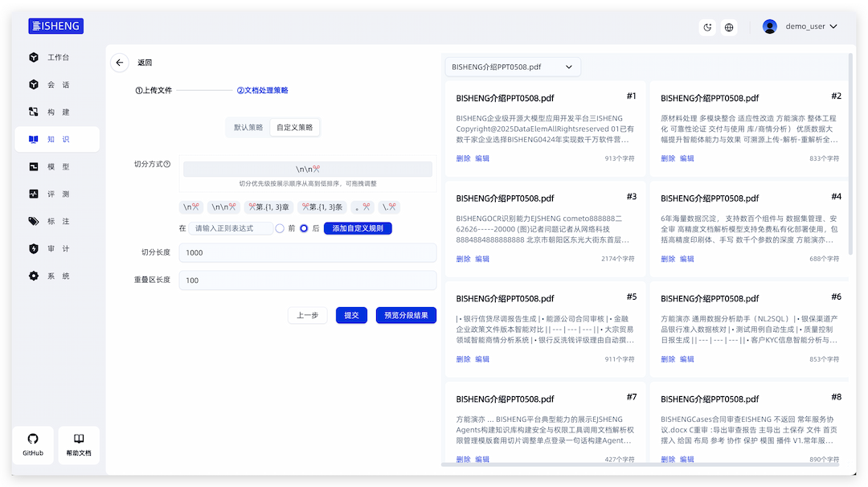Image resolution: width=868 pixels, height=487 pixels.
Task: Select the 前 radio button
Action: coord(280,228)
